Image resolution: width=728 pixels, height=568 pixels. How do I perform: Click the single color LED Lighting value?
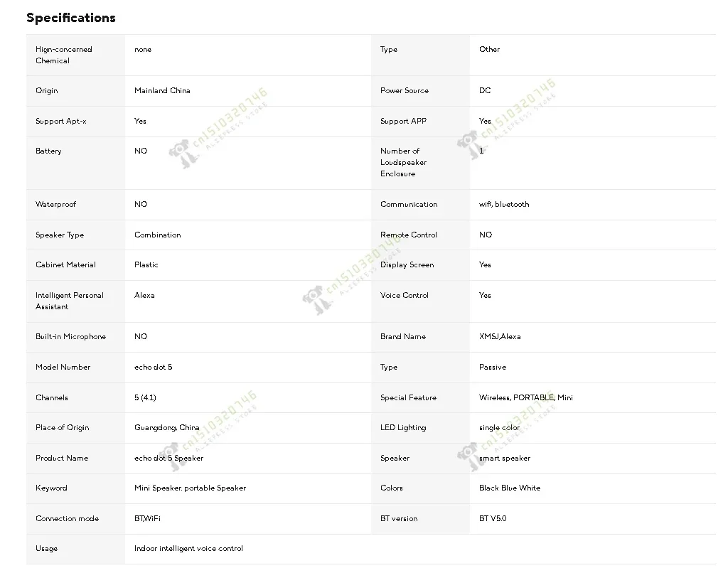tap(499, 428)
